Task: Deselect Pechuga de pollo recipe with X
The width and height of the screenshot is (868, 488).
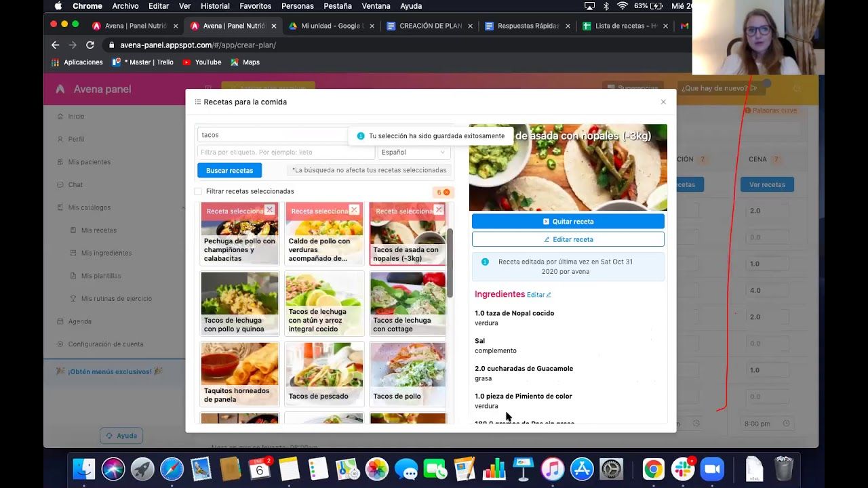Action: 269,210
